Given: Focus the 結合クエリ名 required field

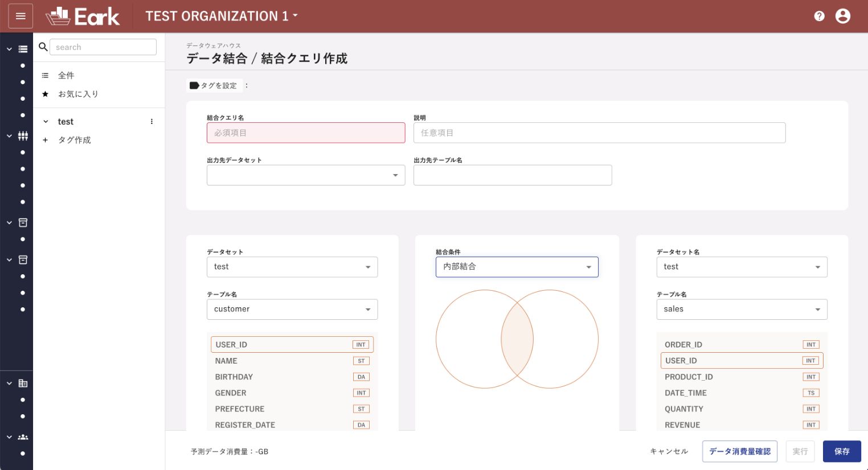Looking at the screenshot, I should (x=306, y=133).
